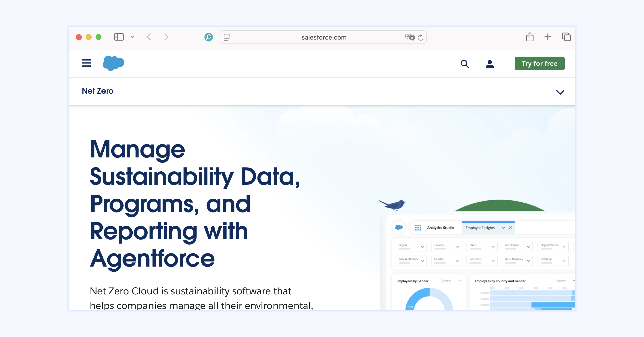Maximize the window with green button
This screenshot has height=337, width=644.
(98, 37)
